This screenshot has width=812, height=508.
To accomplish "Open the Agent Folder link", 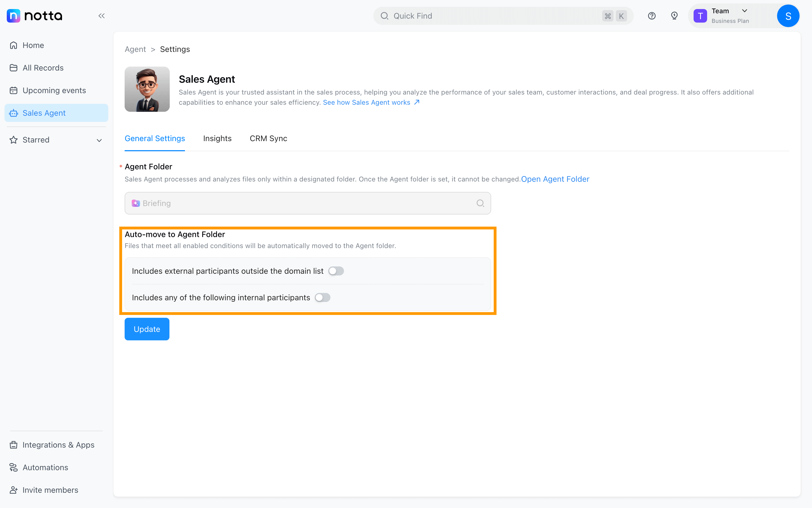I will point(555,179).
